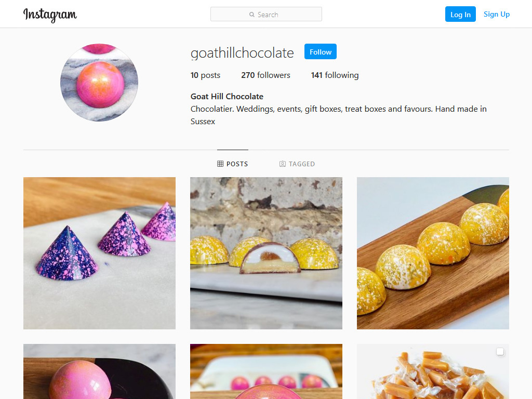Click the tagged person icon
532x399 pixels.
pos(282,164)
